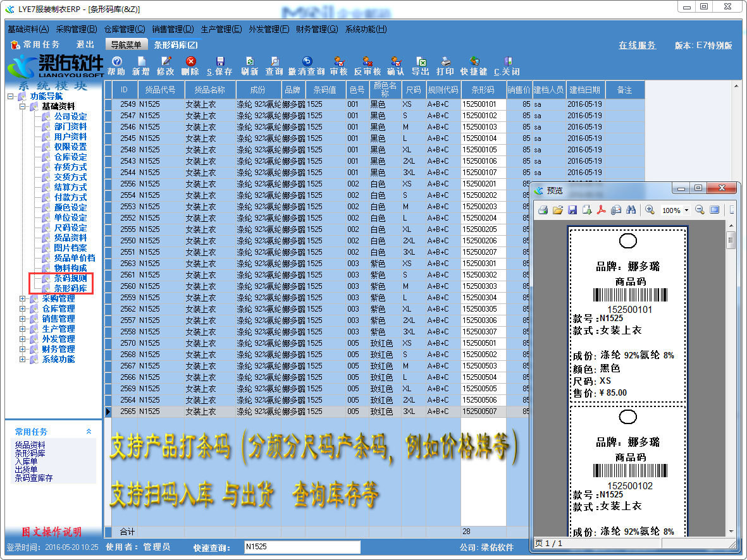This screenshot has width=747, height=560.
Task: Expand the 系统功能 tree node
Action: pyautogui.click(x=22, y=359)
